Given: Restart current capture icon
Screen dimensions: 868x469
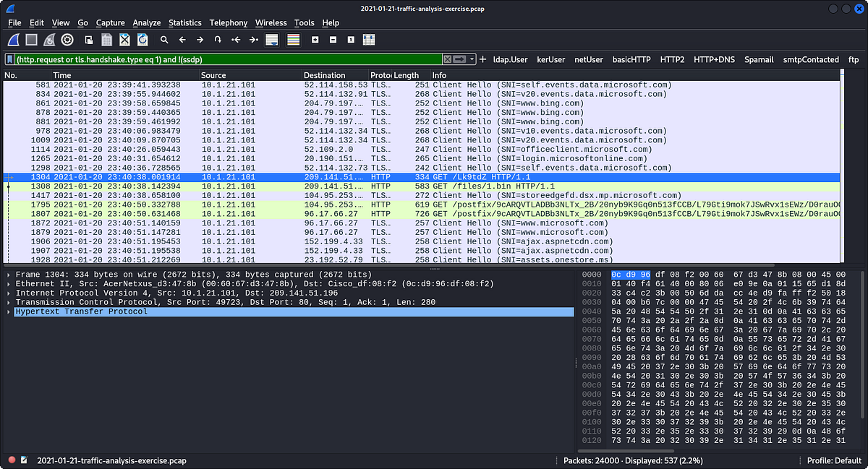Looking at the screenshot, I should click(50, 40).
